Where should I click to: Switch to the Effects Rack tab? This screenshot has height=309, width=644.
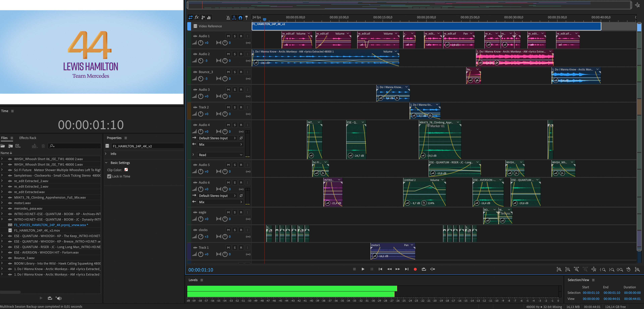pos(28,138)
